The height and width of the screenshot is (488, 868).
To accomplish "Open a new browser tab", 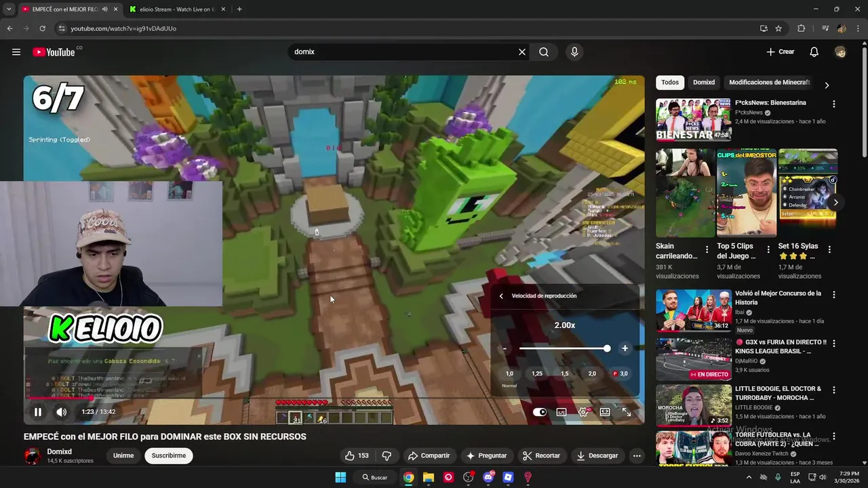I will point(239,9).
